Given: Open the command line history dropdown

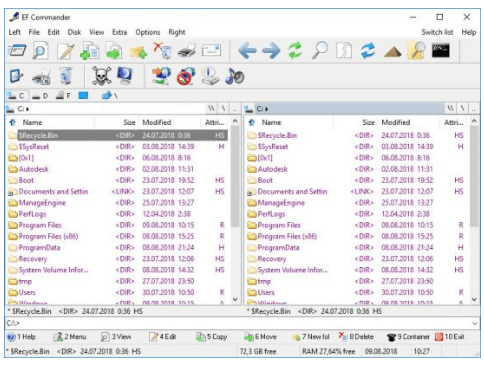Looking at the screenshot, I should [x=475, y=323].
